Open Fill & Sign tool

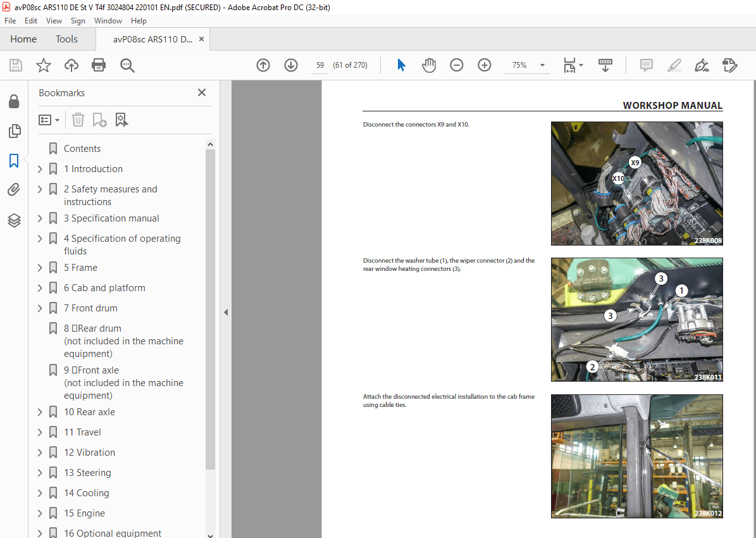729,65
